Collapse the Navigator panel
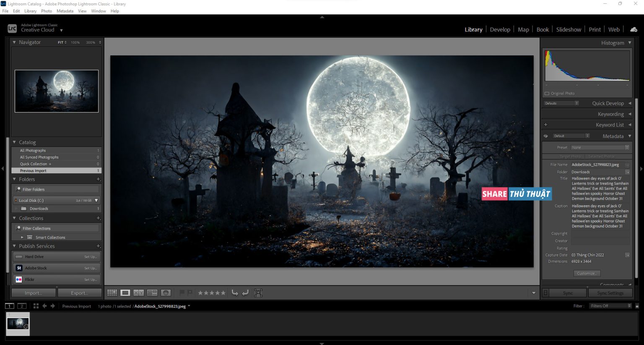Viewport: 644px width, 345px height. [14, 42]
